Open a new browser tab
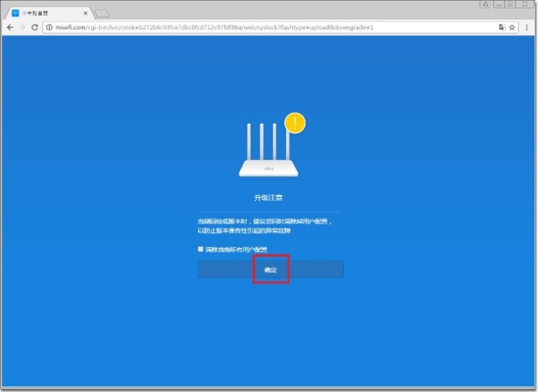Screen dimensions: 538x392 (102, 13)
